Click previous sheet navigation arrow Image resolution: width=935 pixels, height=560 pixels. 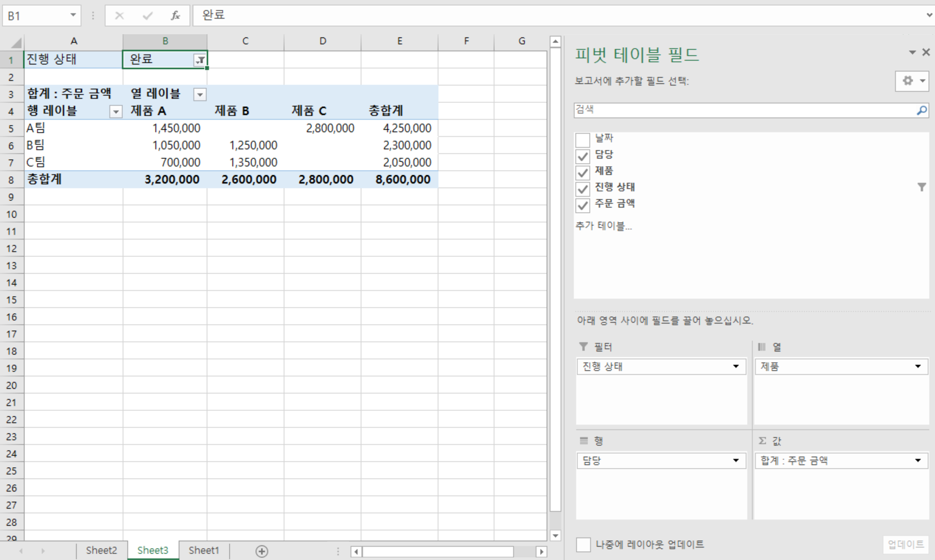(21, 551)
